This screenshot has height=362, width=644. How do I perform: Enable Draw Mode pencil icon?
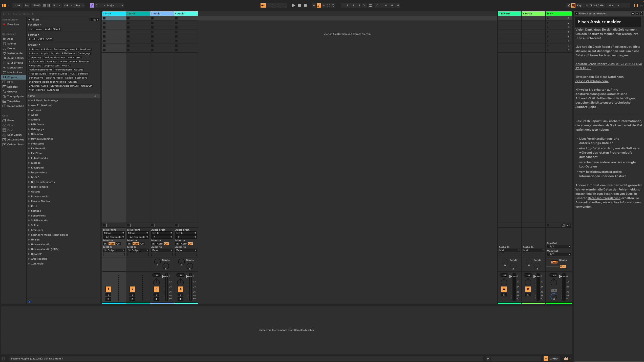(x=568, y=5)
